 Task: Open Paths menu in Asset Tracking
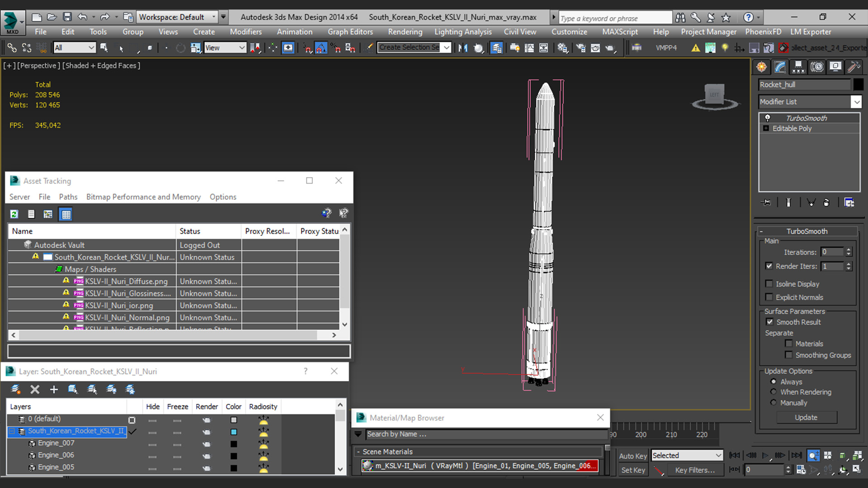pyautogui.click(x=68, y=197)
